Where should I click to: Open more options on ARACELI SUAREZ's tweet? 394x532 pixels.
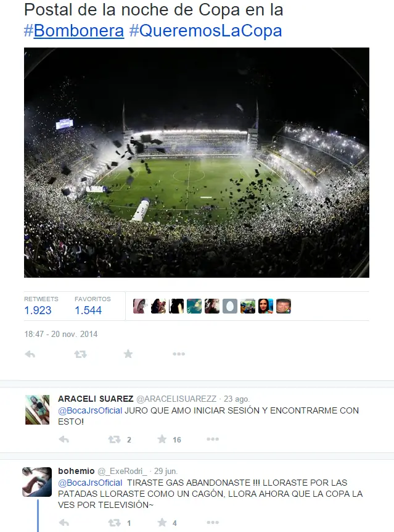tap(213, 439)
